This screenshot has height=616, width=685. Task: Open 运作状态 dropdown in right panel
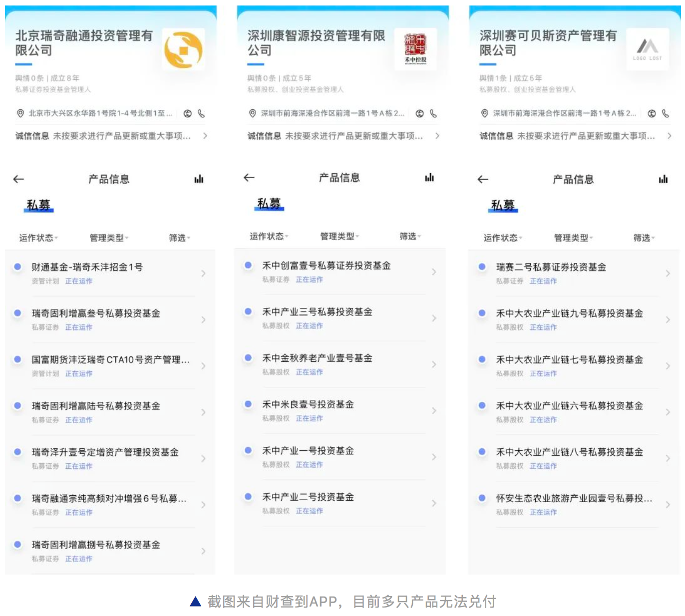tap(503, 238)
